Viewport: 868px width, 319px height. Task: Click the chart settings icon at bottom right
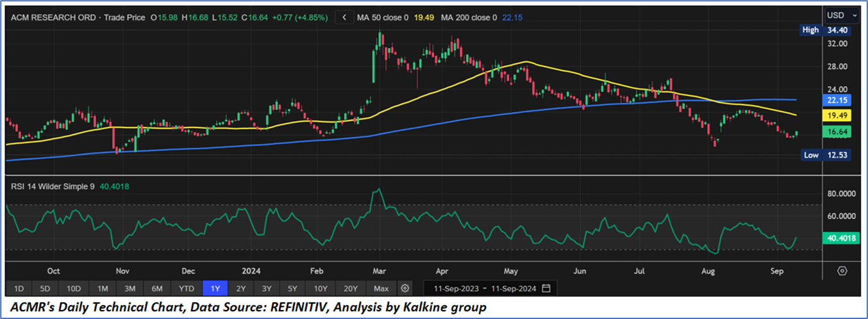pos(842,271)
